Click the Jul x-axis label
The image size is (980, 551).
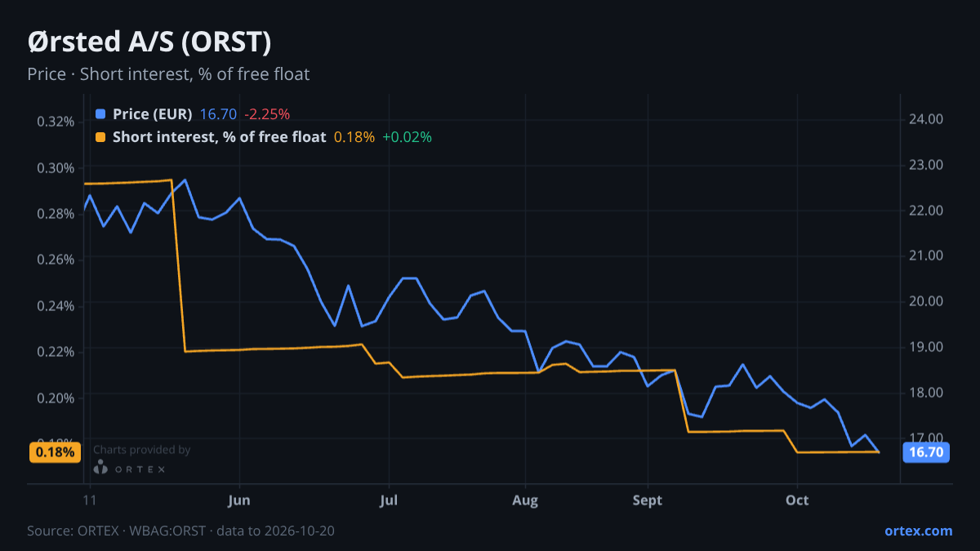click(389, 500)
